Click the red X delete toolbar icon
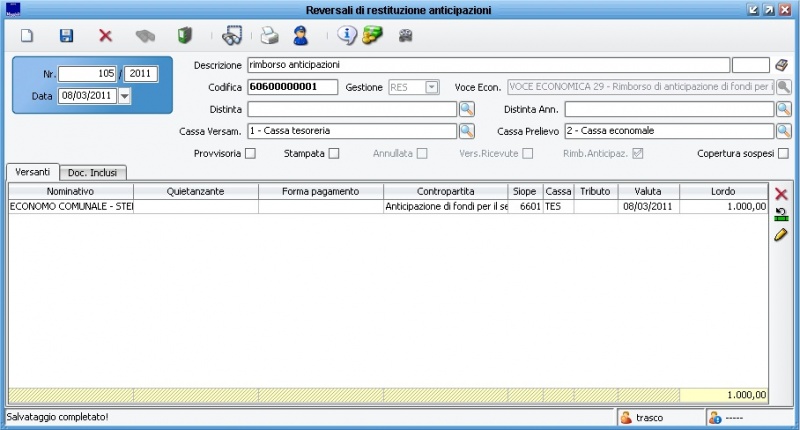The width and height of the screenshot is (800, 430). pyautogui.click(x=105, y=36)
